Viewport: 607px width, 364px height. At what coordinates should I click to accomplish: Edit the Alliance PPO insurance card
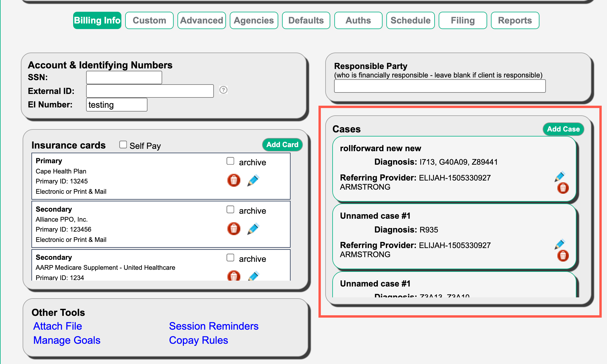(x=253, y=229)
